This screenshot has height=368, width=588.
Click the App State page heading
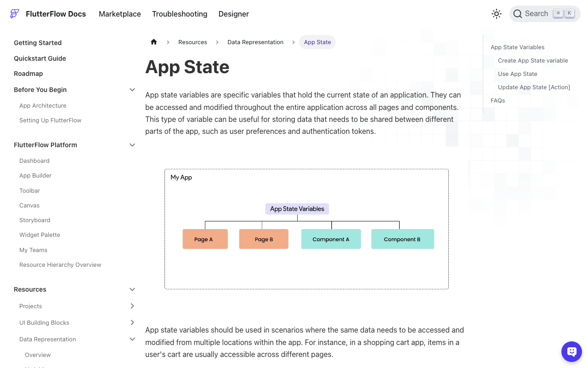[187, 67]
